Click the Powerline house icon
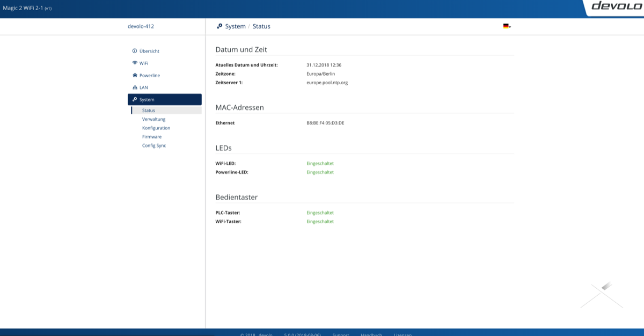Viewport: 644px width, 336px height. 135,76
